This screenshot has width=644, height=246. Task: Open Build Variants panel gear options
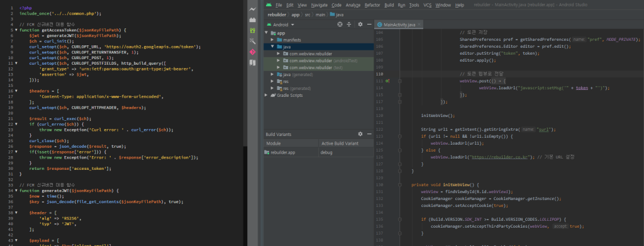click(x=360, y=134)
